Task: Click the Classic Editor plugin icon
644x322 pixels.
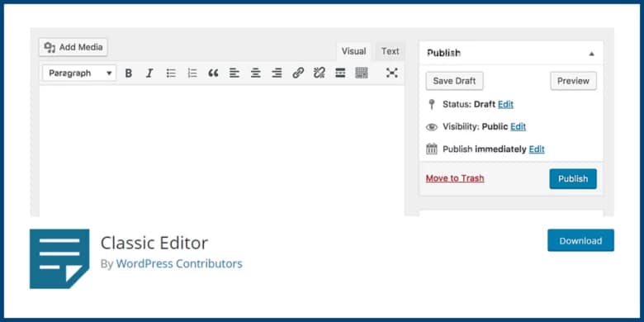Action: [x=59, y=258]
